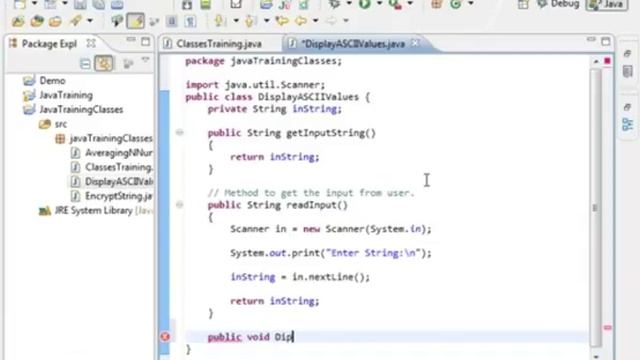The width and height of the screenshot is (640, 360).
Task: Click the 'java.util.Scanner' import text
Action: coord(272,85)
